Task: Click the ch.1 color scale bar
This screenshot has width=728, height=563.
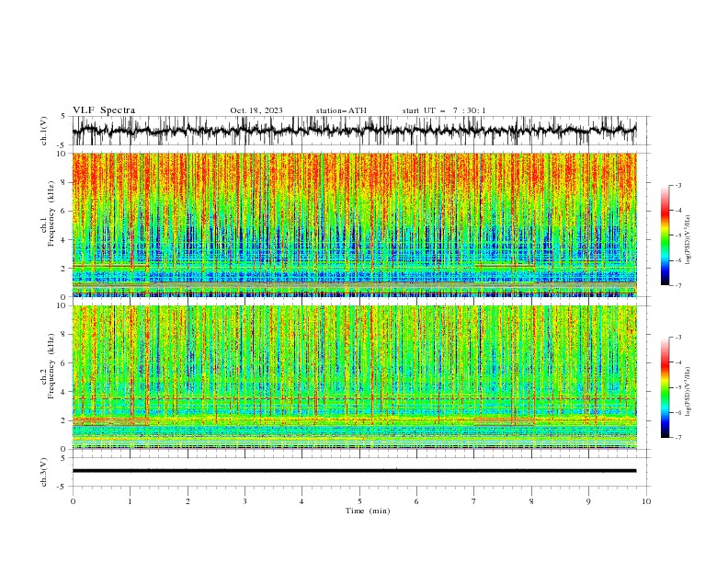Action: tap(665, 236)
